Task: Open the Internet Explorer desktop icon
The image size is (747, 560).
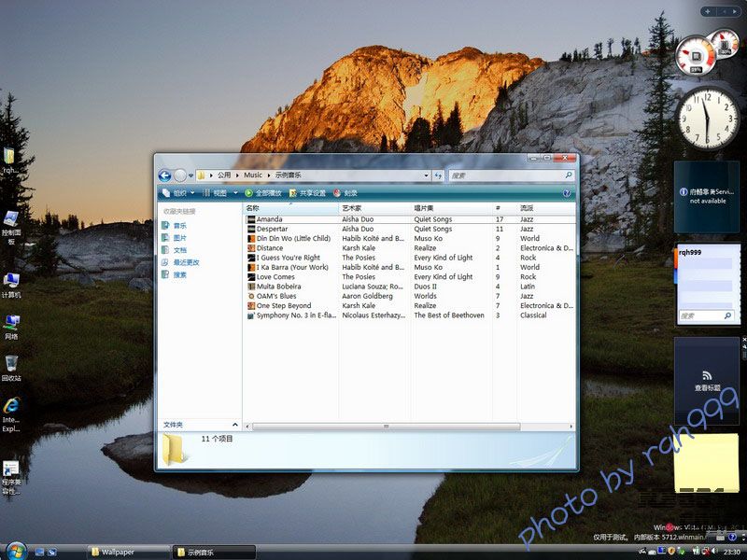Action: click(11, 414)
